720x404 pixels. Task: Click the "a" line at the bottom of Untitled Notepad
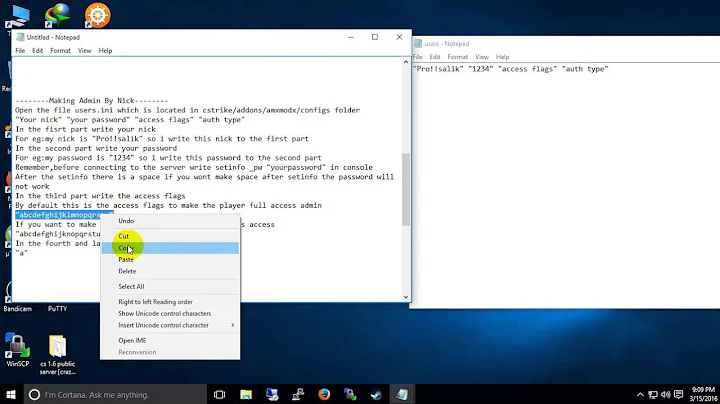click(21, 253)
